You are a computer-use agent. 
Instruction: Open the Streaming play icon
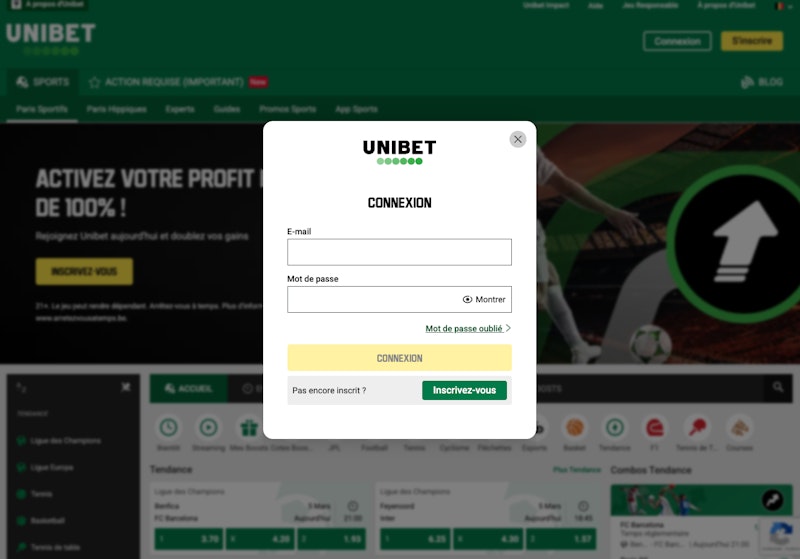209,427
